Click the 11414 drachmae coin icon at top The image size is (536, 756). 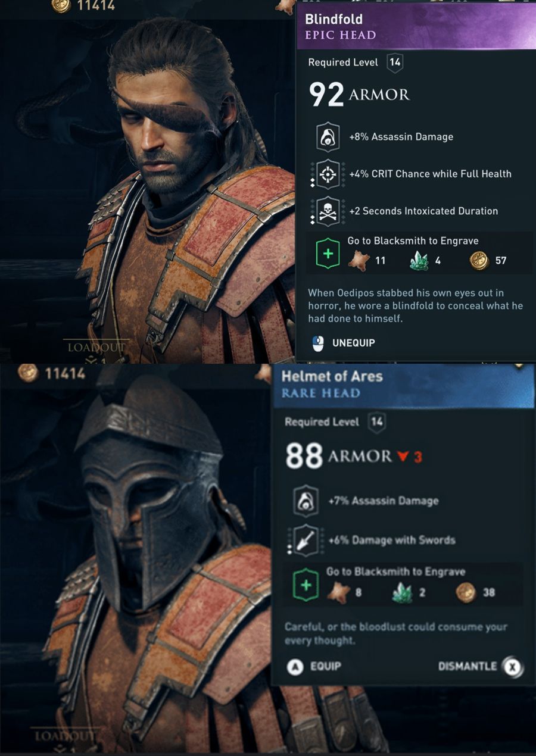pyautogui.click(x=61, y=6)
